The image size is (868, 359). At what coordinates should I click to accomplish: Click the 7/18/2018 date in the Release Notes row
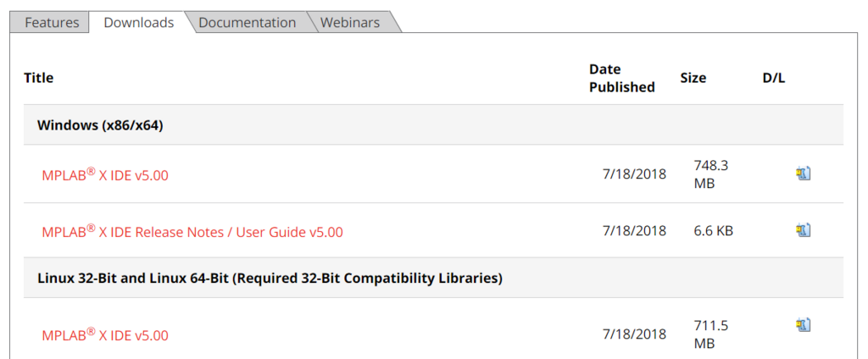pos(634,230)
